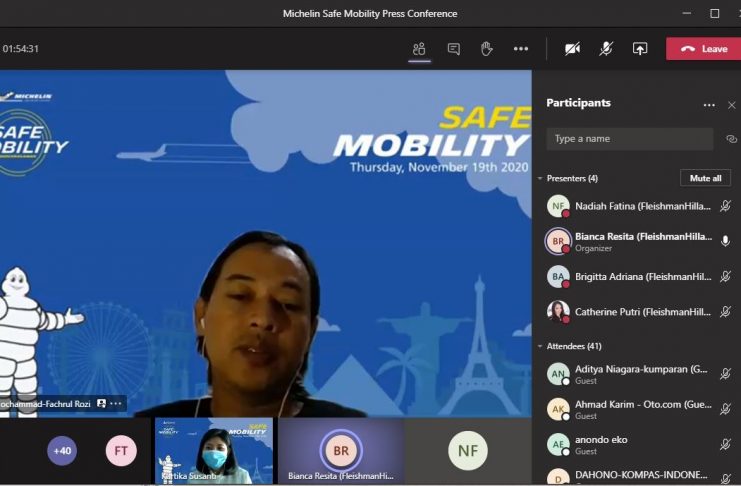Unmute the microphone in the toolbar
This screenshot has width=741, height=486.
(606, 49)
